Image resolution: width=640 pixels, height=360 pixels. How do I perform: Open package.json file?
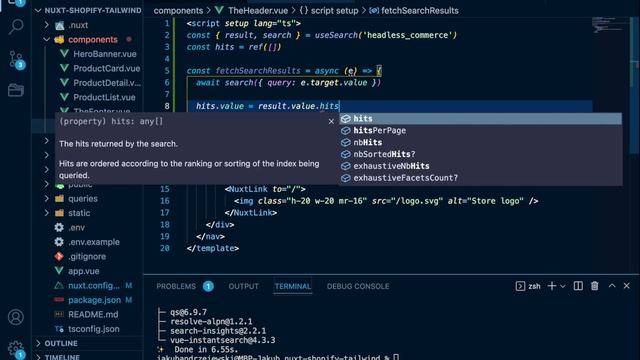click(94, 300)
